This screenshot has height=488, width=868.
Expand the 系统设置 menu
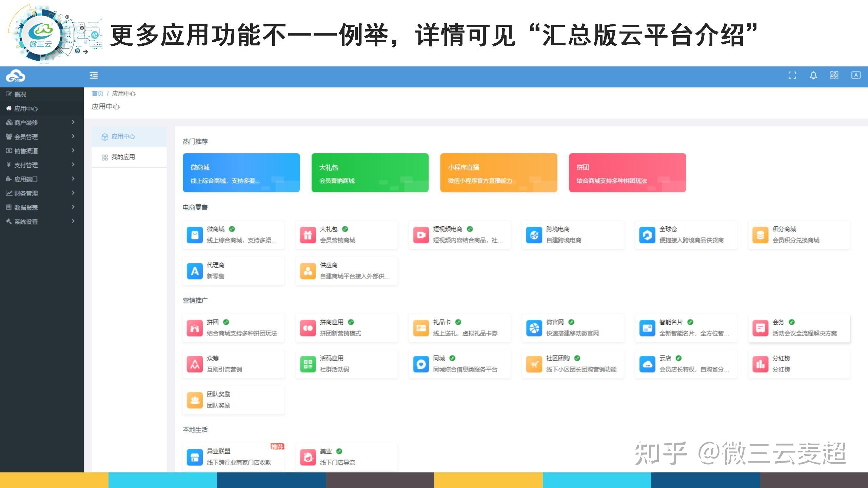tap(26, 222)
